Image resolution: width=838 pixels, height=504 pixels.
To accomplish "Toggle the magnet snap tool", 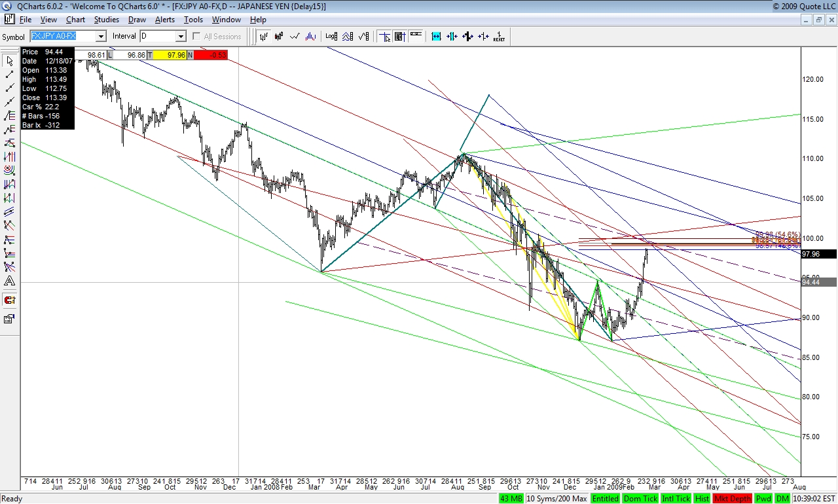I will click(x=9, y=300).
